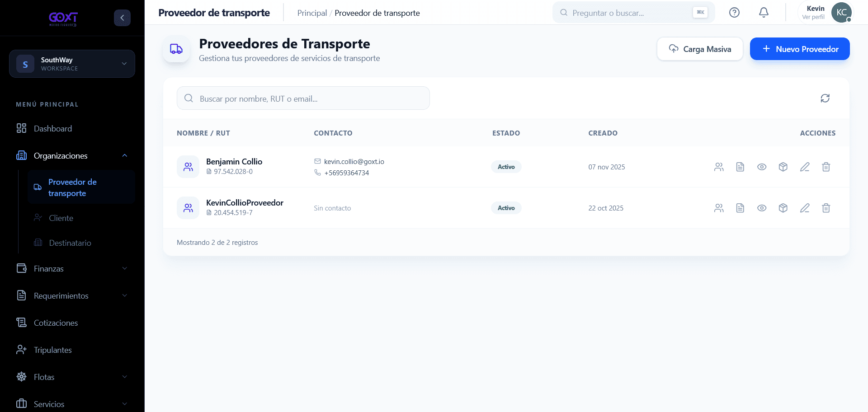Click KevinCollioProveedor name
The image size is (868, 412).
click(x=245, y=203)
